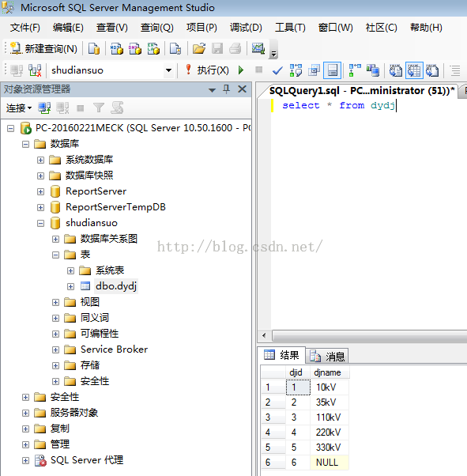Pin the Object Explorer panel with pushpin icon
The height and width of the screenshot is (476, 467).
(x=226, y=89)
